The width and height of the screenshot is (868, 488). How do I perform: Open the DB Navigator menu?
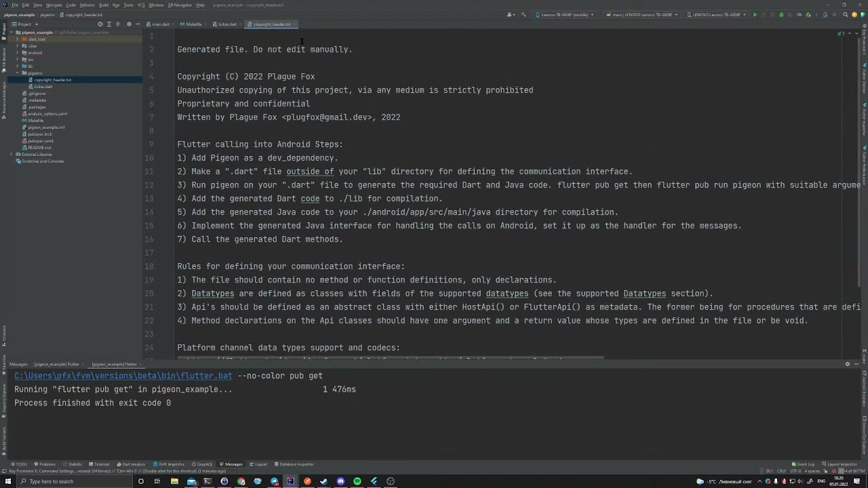(180, 5)
